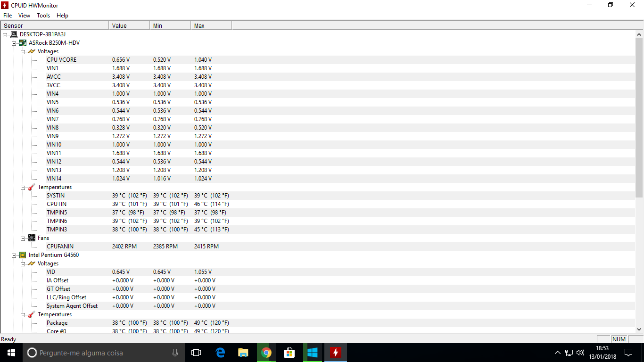The height and width of the screenshot is (362, 644).
Task: Open Google Chrome from taskbar
Action: pos(266,353)
